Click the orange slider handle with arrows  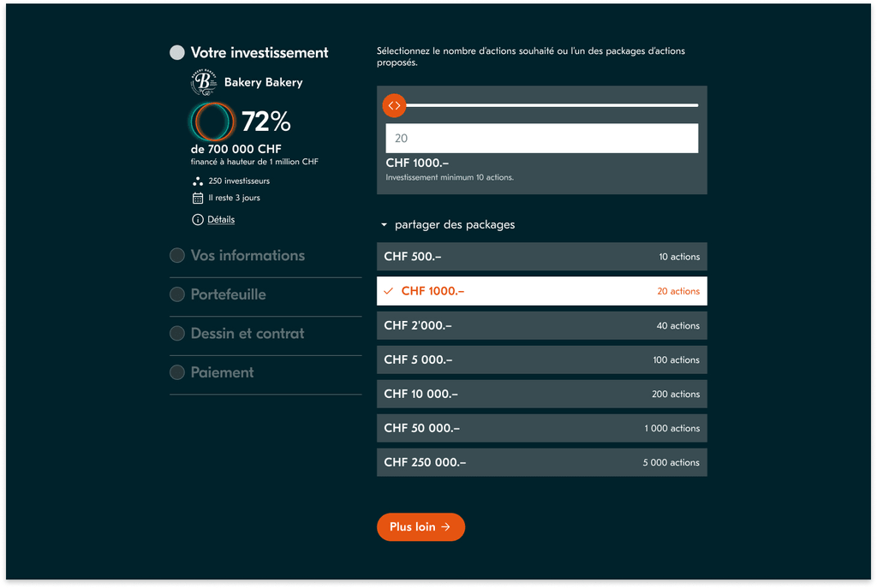394,105
